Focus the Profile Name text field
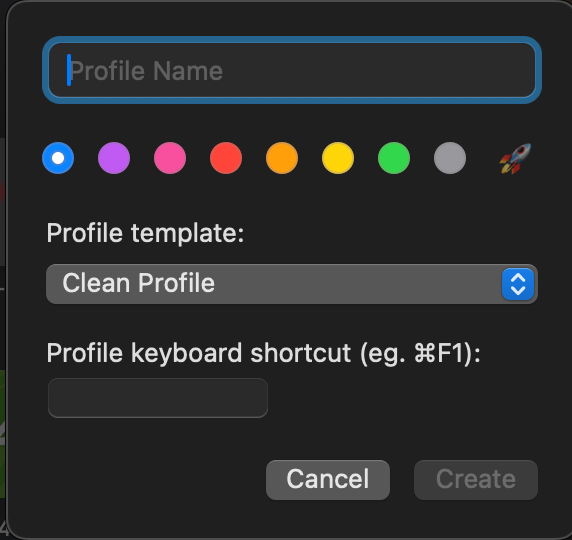Image resolution: width=572 pixels, height=540 pixels. (292, 70)
